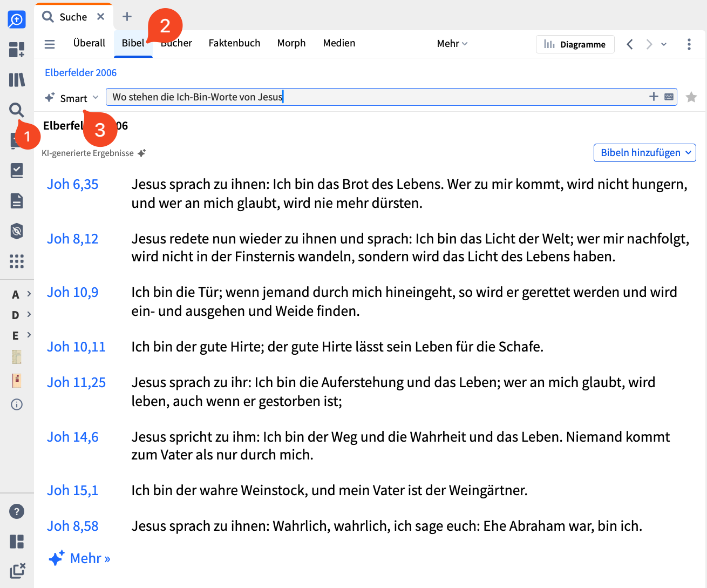Image resolution: width=707 pixels, height=588 pixels.
Task: Open verse Joh 15,1
Action: click(x=72, y=490)
